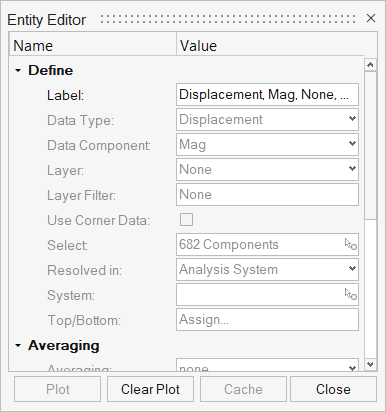Viewport: 386px width, 412px height.
Task: Collapse the Define section
Action: [18, 70]
